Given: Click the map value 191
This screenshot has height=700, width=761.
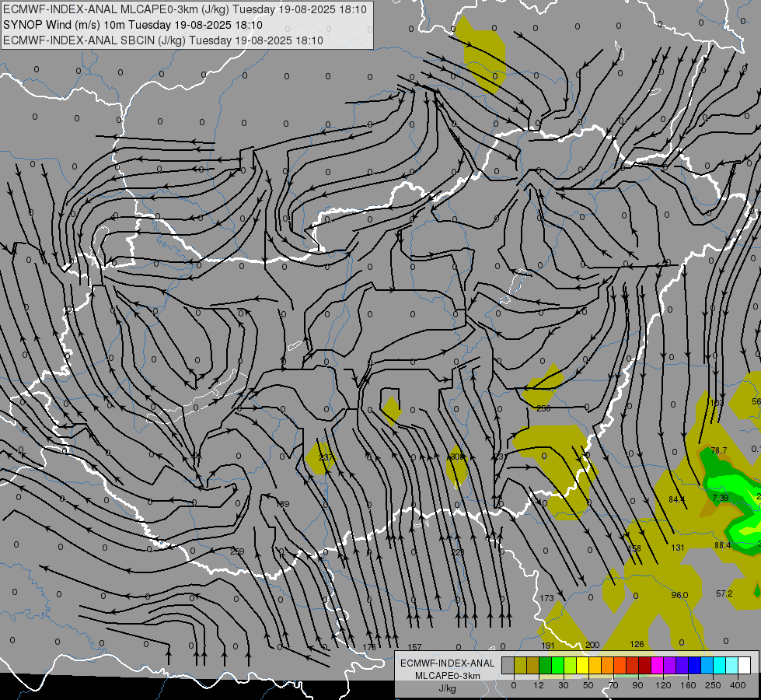Looking at the screenshot, I should (x=547, y=646).
